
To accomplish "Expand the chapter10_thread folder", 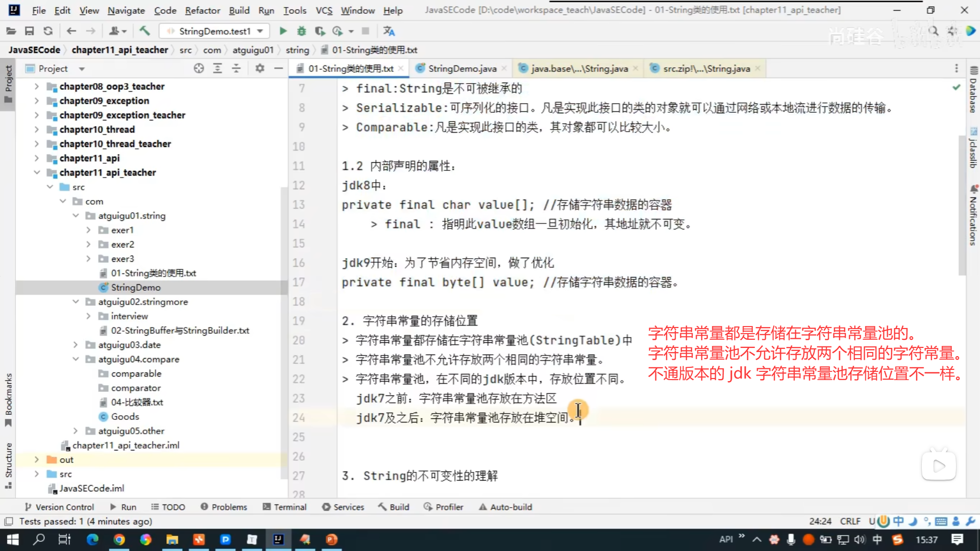I will click(x=36, y=130).
